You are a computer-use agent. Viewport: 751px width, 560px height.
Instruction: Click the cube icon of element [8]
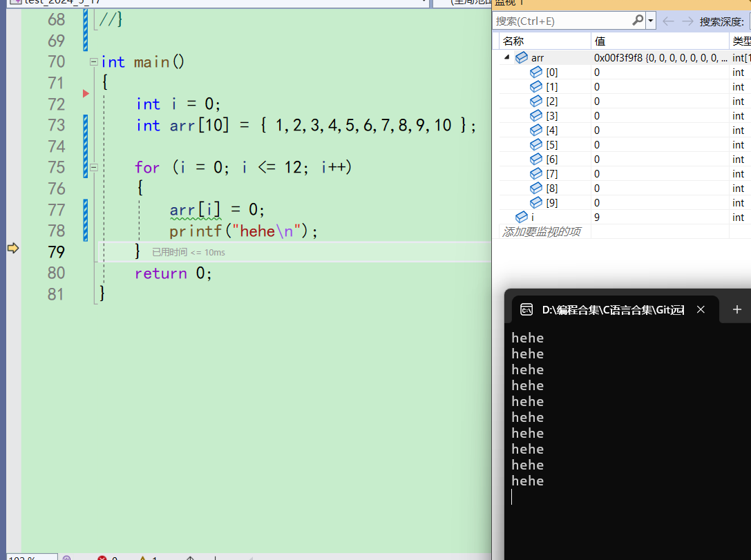pos(536,188)
